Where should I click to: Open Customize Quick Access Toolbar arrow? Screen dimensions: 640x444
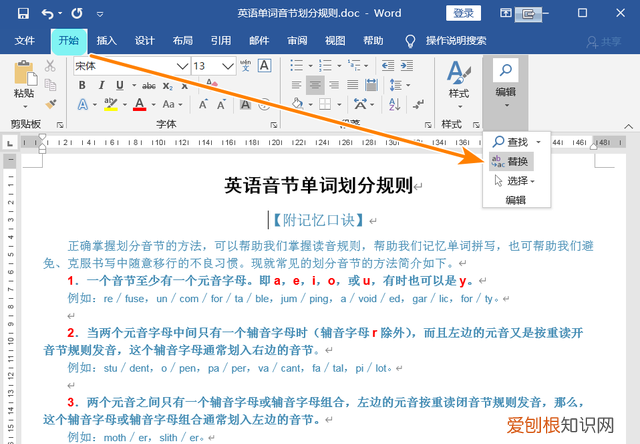coord(100,14)
